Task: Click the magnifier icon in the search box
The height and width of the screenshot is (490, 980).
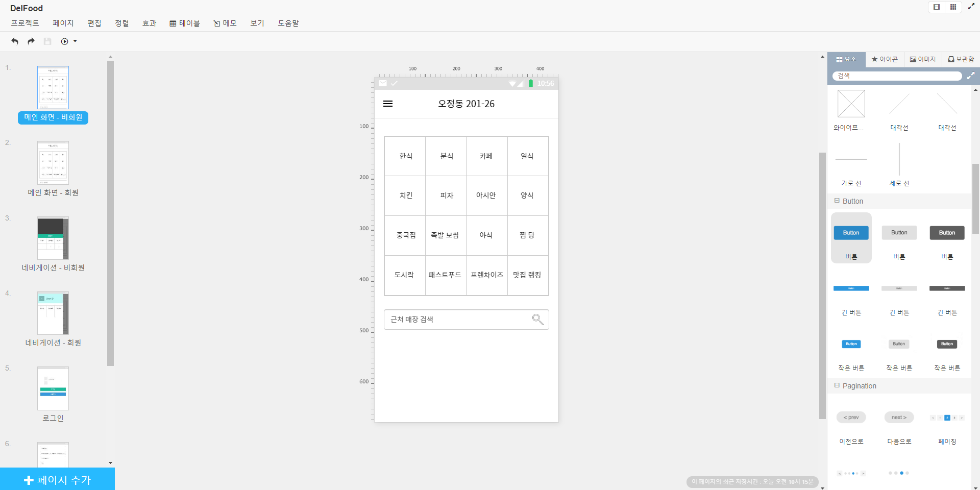Action: [x=538, y=320]
